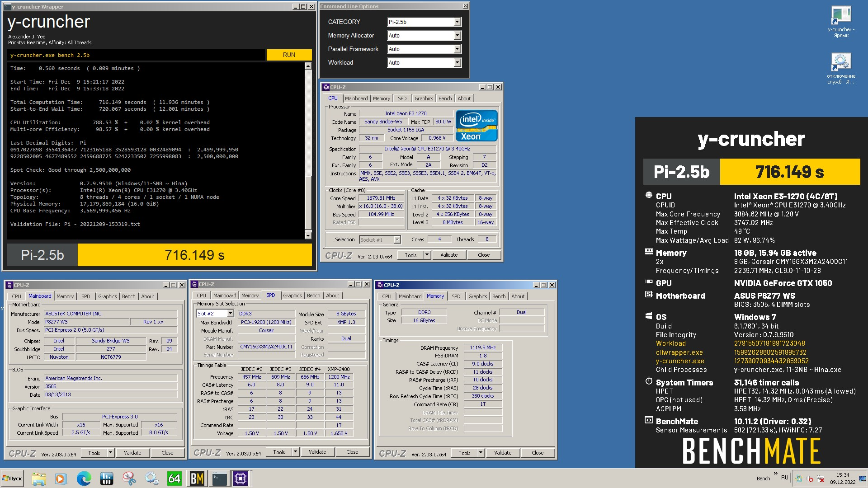
Task: Switch to the Bench tab in CPU window
Action: coord(445,99)
